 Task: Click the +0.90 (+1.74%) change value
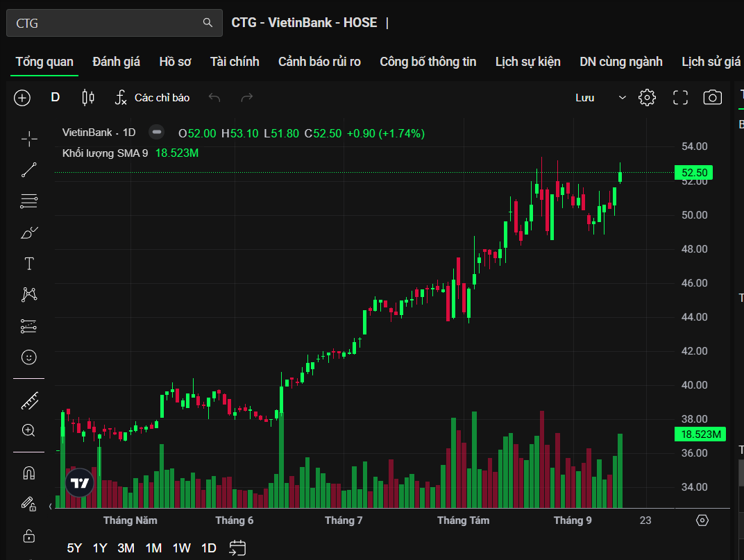pos(386,133)
